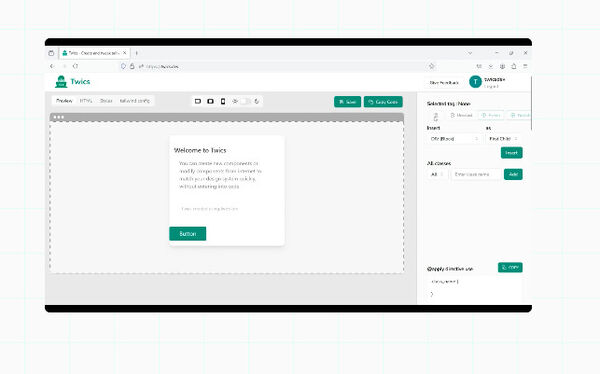Click the browser forward arrow
The height and width of the screenshot is (374, 600).
point(64,66)
